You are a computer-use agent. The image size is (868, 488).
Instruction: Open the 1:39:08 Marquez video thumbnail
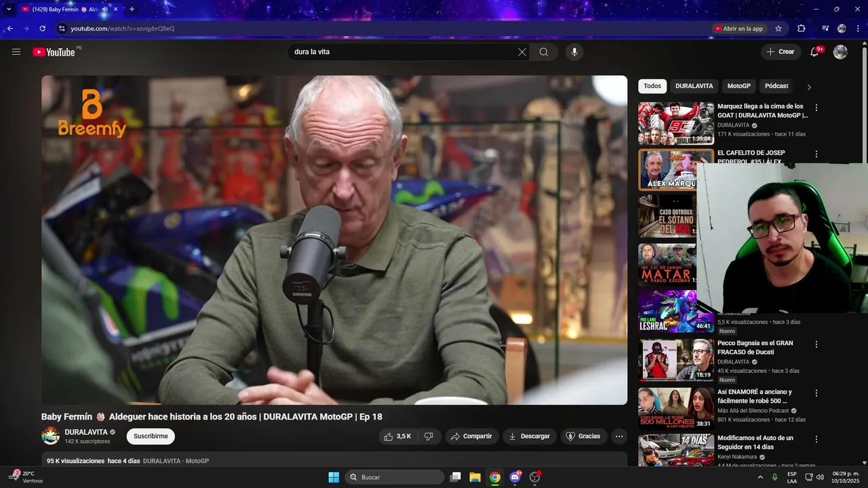click(x=676, y=123)
